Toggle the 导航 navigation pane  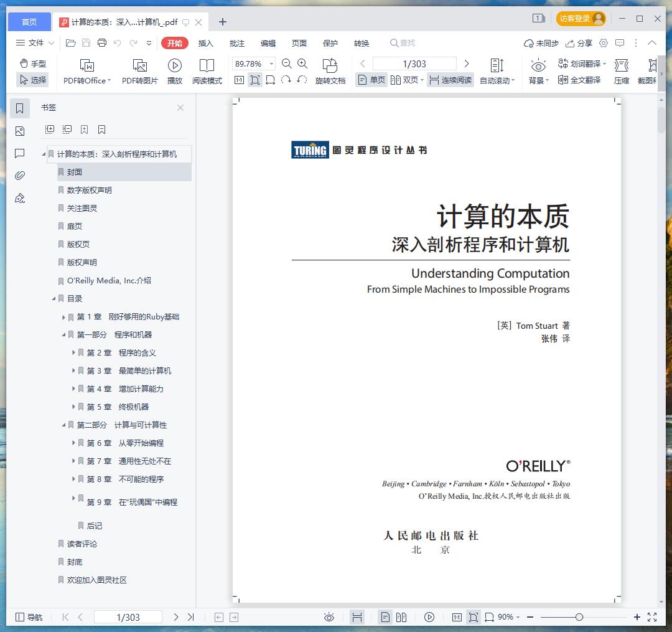(x=29, y=618)
